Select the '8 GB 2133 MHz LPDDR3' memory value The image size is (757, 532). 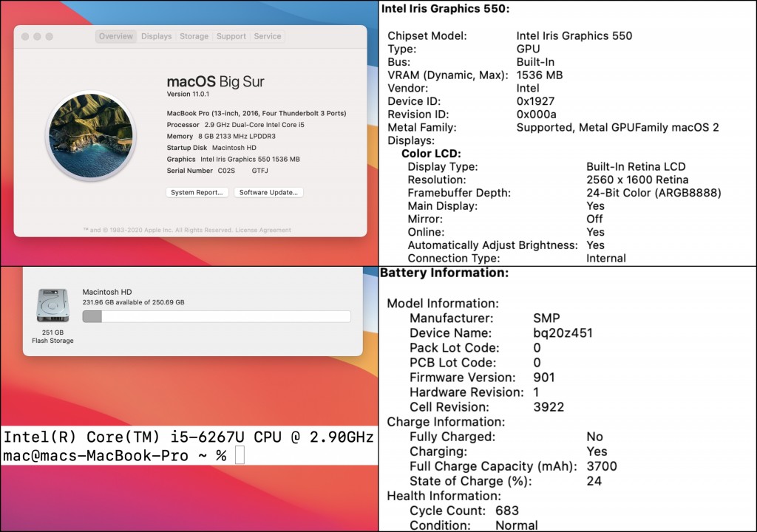(237, 136)
